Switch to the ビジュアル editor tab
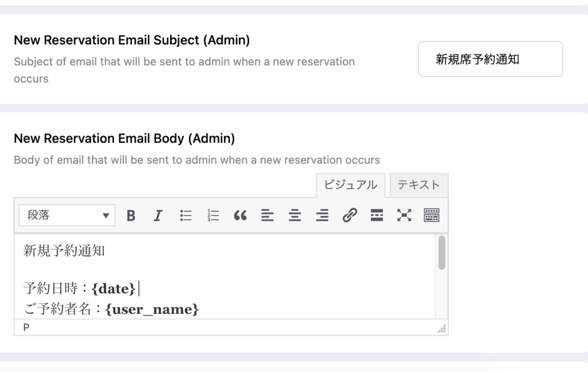The image size is (588, 372). [x=350, y=185]
